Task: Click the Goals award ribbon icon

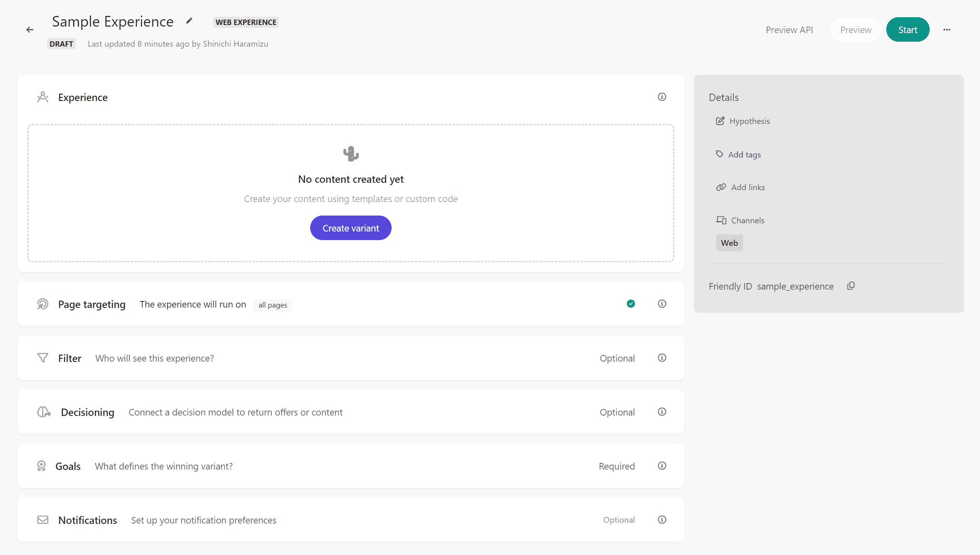Action: tap(41, 466)
